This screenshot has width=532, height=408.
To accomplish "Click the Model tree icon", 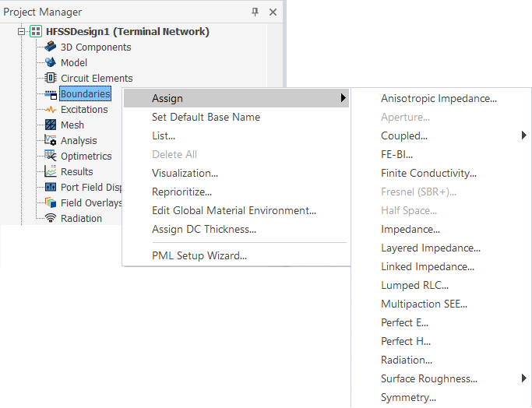I will tap(51, 62).
